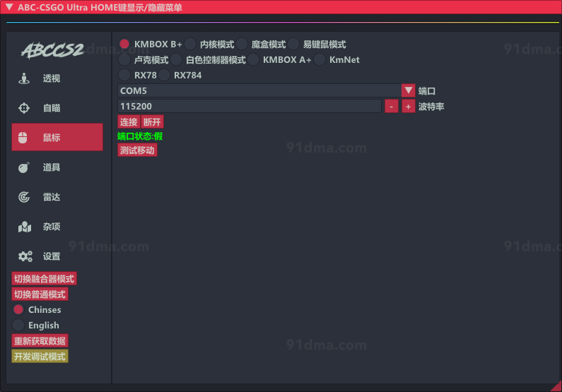Select the 内核模式 radio option
Screen dimensions: 562x392
[x=191, y=44]
